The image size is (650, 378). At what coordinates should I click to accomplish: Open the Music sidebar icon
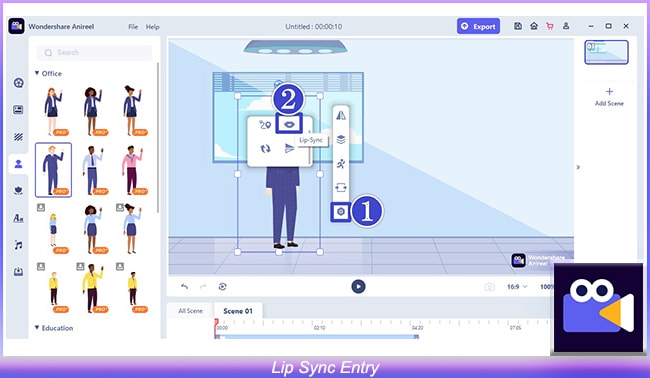coord(18,245)
